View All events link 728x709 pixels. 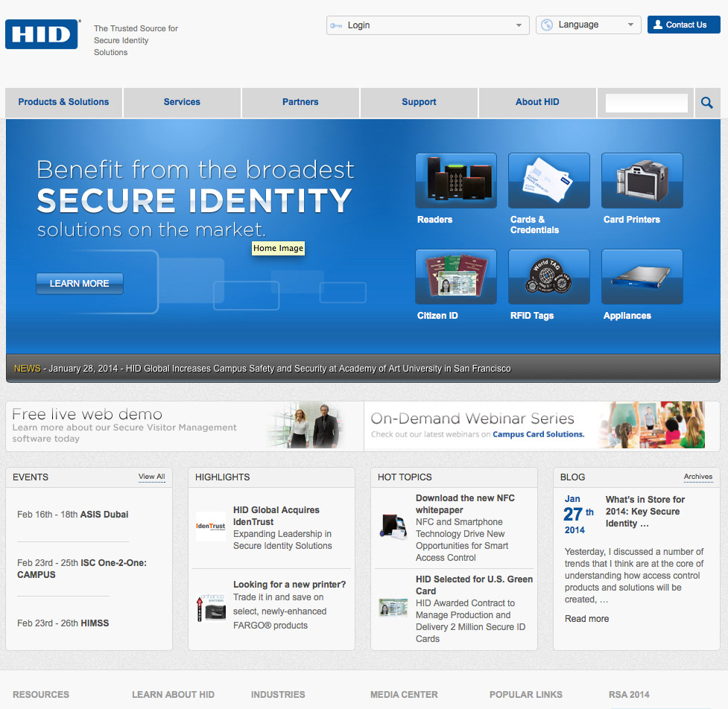point(151,477)
